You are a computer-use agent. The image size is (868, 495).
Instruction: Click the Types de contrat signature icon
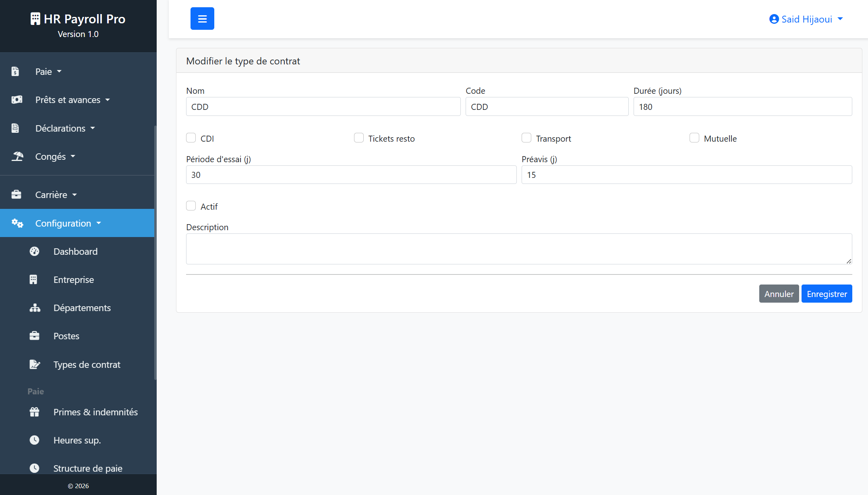coord(35,364)
